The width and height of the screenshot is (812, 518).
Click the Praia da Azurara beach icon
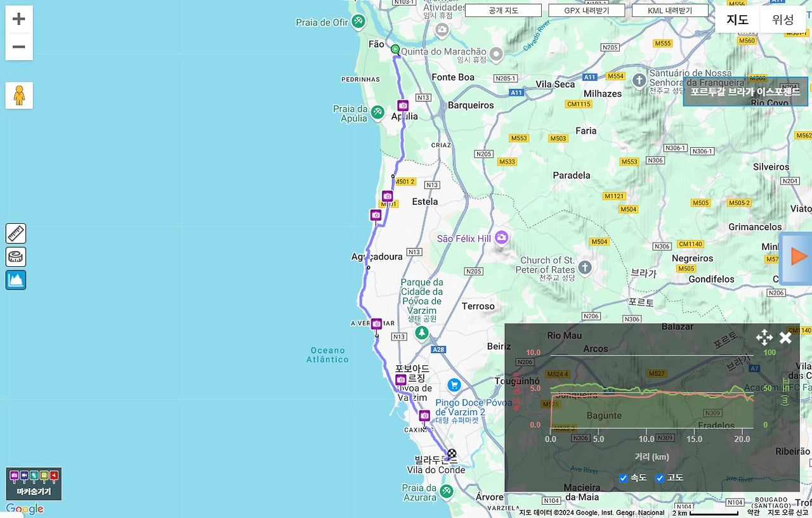pyautogui.click(x=447, y=491)
